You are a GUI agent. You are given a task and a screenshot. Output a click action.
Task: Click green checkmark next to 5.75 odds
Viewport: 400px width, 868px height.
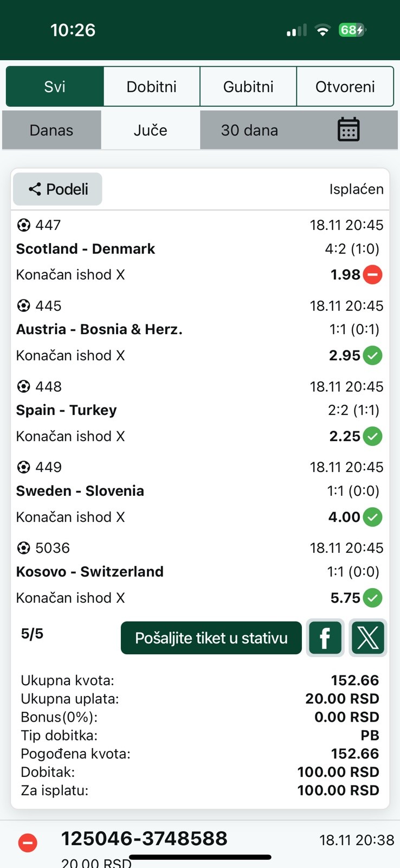click(372, 598)
